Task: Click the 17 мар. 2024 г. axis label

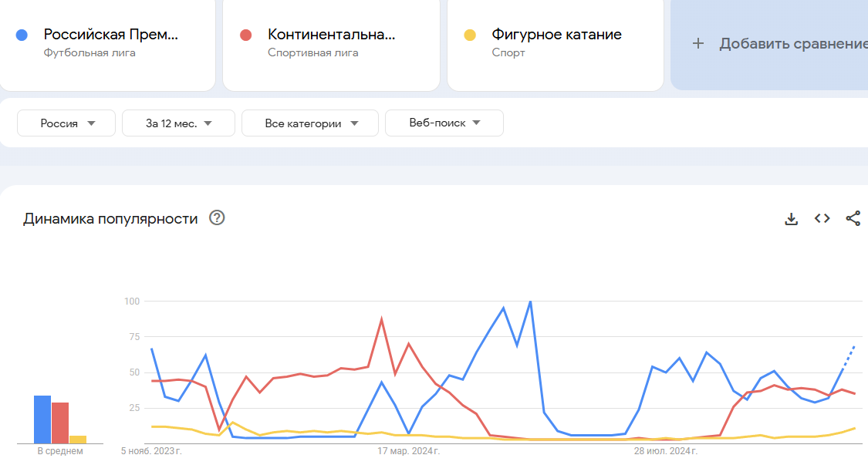Action: coord(406,450)
